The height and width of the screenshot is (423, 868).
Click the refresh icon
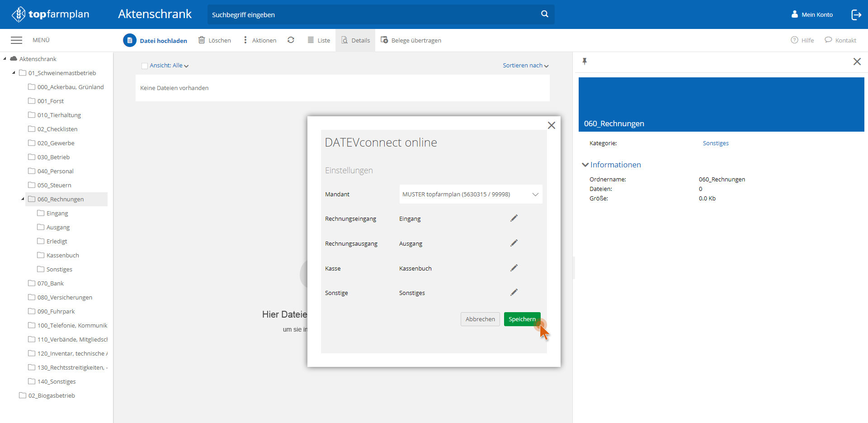click(291, 40)
